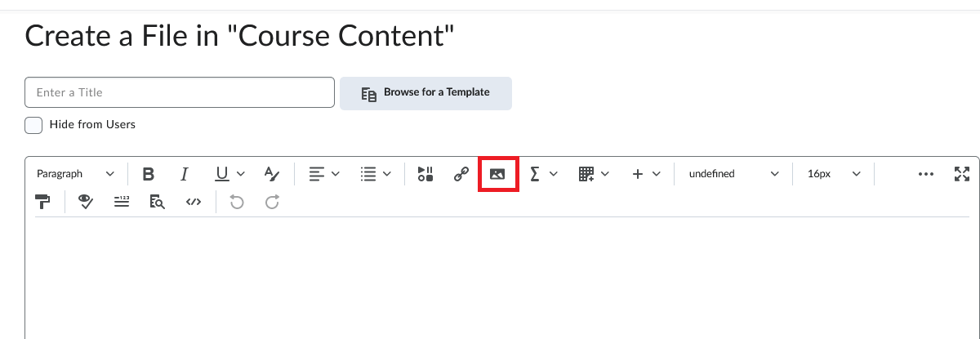Screen dimensions: 980x339
Task: Open the Equation sigma menu
Action: (543, 174)
